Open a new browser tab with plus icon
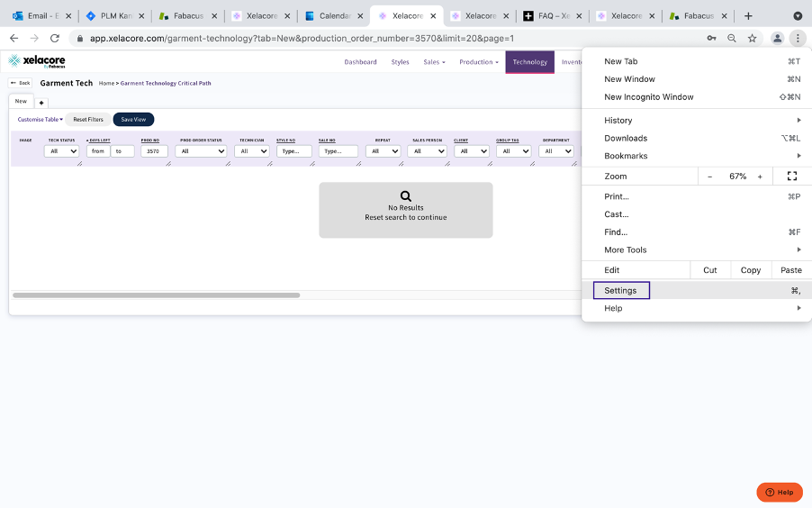 click(x=748, y=16)
